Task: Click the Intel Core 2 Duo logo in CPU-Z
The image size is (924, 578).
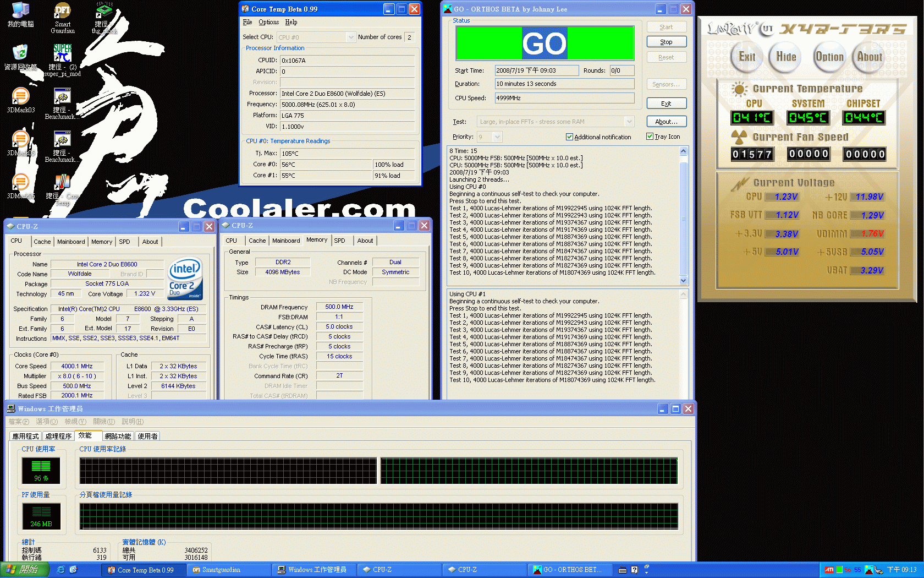Action: [x=185, y=278]
